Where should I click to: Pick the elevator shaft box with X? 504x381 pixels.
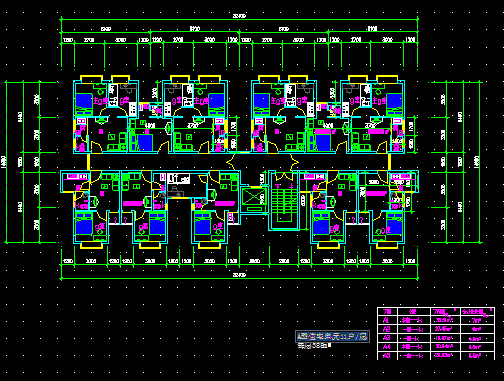point(253,196)
